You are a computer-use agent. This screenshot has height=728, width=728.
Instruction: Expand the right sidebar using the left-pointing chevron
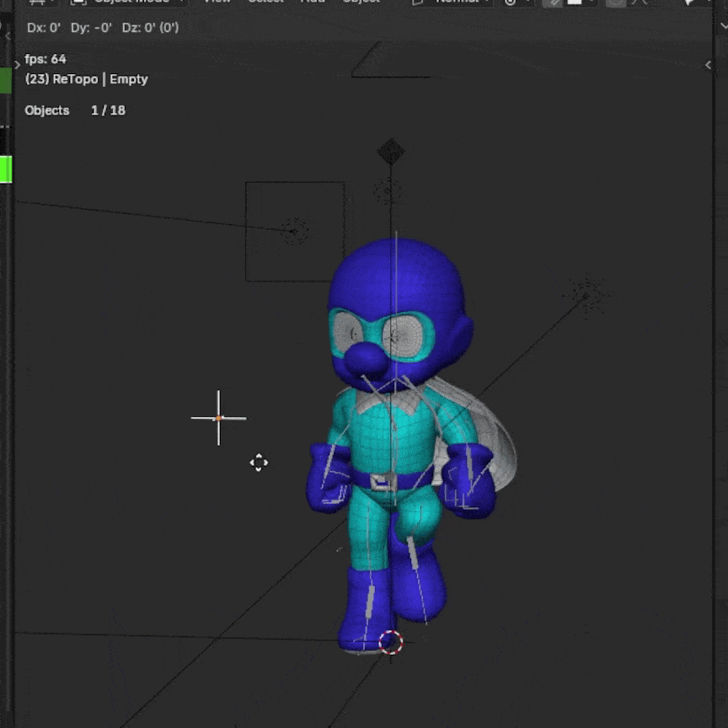[x=708, y=65]
